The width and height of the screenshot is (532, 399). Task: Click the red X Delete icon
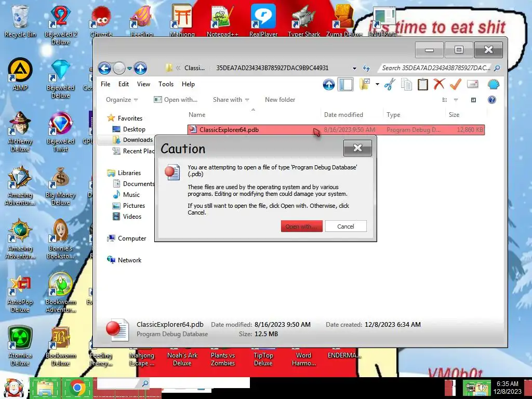(x=439, y=84)
